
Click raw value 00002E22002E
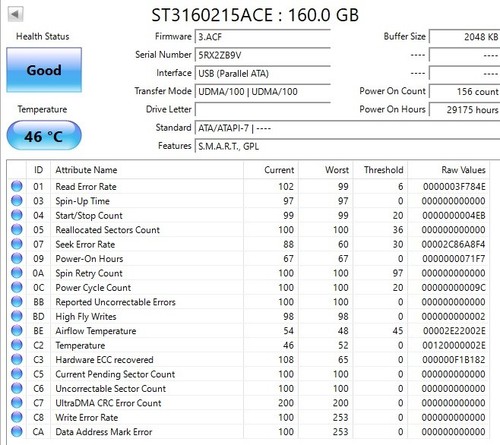[x=454, y=331]
